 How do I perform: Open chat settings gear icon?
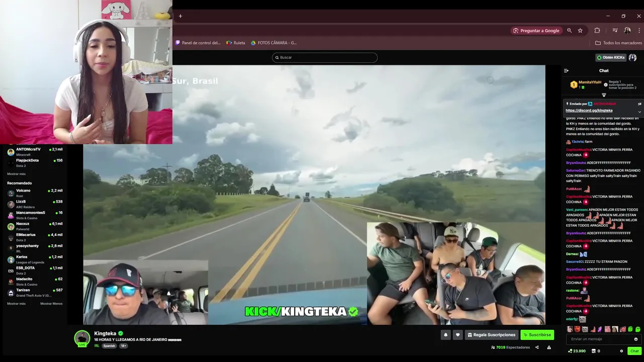621,351
